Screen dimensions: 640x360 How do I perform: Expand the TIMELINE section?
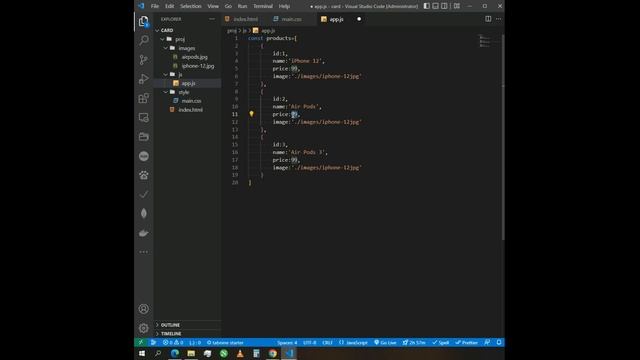[188, 334]
